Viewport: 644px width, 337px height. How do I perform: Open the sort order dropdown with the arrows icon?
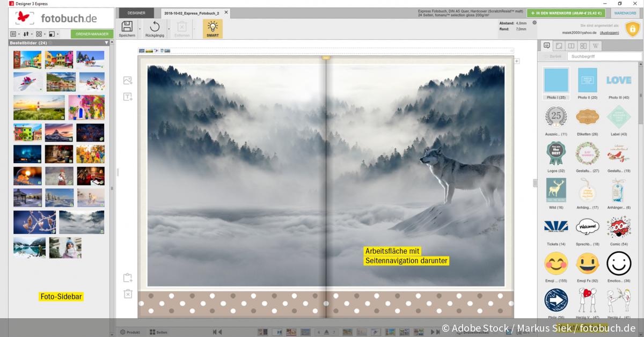(27, 34)
